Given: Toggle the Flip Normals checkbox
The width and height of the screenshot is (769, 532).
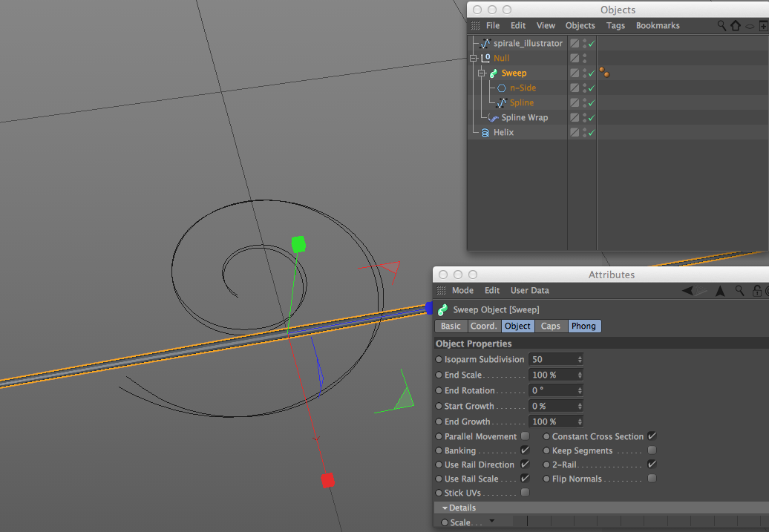Looking at the screenshot, I should (x=652, y=478).
